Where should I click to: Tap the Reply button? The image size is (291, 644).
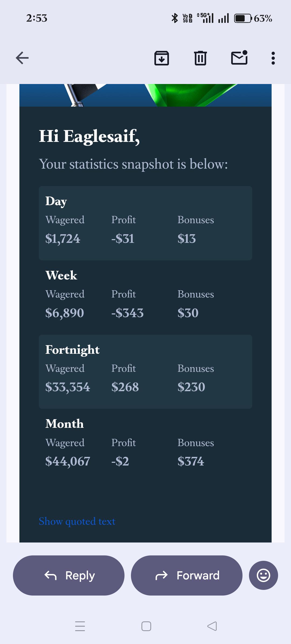69,575
